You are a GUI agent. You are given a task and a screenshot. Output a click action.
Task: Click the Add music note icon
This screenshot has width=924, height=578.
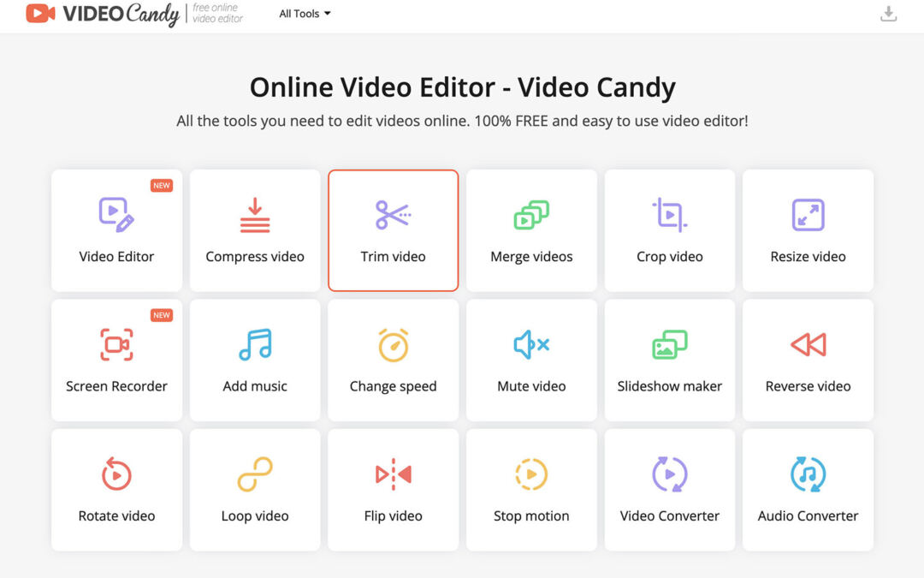point(255,344)
